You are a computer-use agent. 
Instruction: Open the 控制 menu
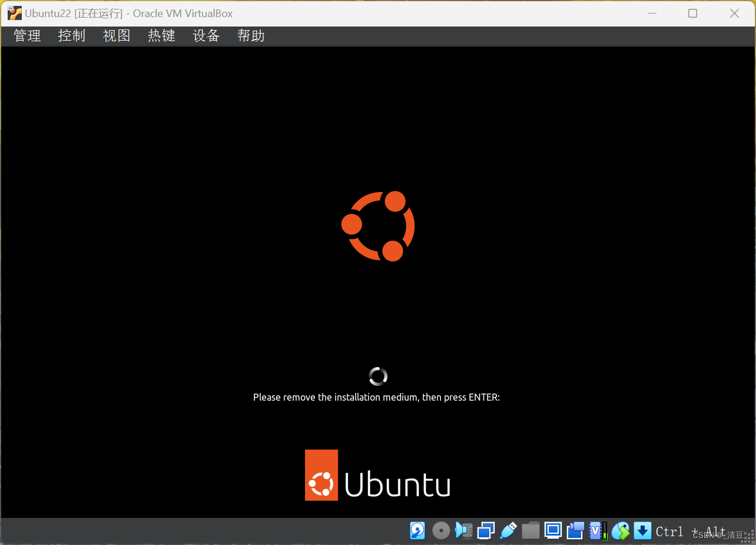[72, 36]
